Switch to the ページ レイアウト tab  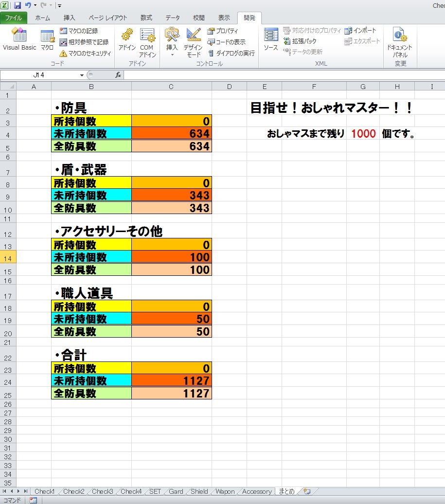(x=108, y=18)
